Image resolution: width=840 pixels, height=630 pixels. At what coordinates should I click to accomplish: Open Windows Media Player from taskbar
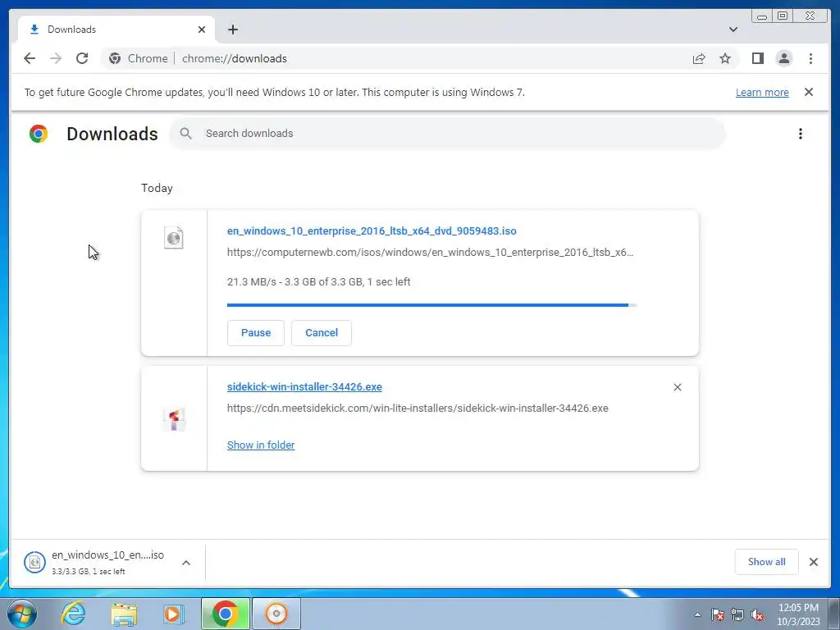coord(174,614)
